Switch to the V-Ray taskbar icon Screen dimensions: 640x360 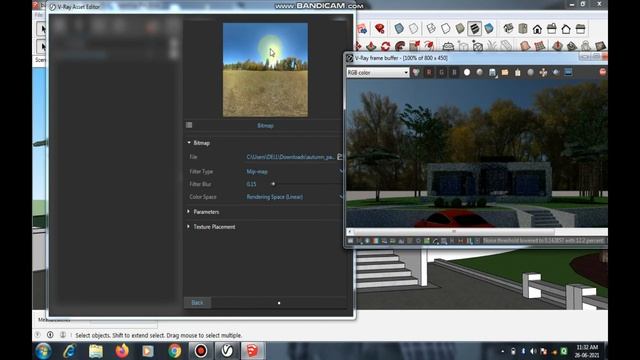pos(227,351)
